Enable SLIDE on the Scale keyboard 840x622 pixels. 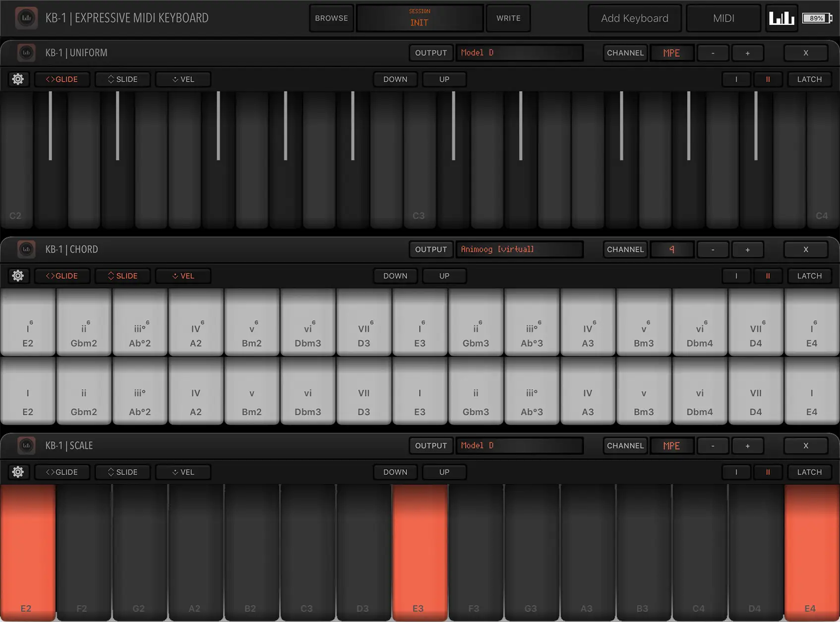(122, 472)
